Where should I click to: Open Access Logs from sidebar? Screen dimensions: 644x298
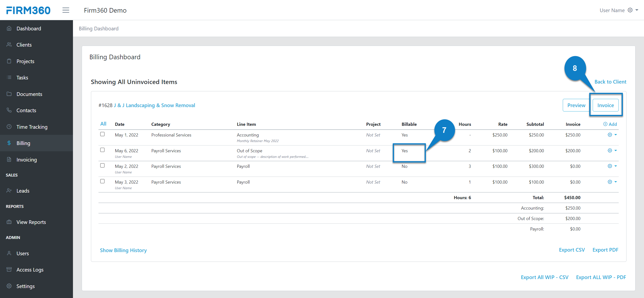[30, 270]
